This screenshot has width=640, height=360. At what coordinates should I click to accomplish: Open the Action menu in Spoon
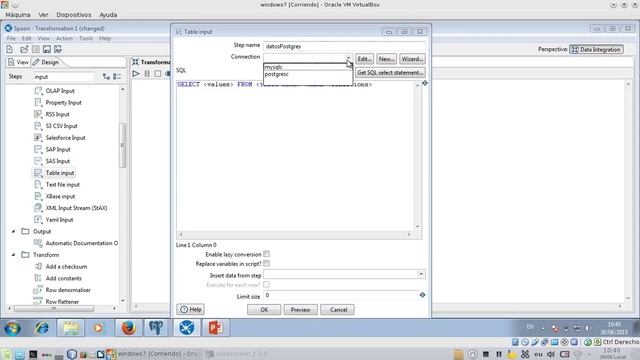(x=64, y=38)
